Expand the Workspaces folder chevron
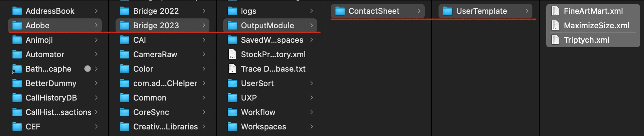Viewport: 644px width, 136px height. pyautogui.click(x=311, y=126)
